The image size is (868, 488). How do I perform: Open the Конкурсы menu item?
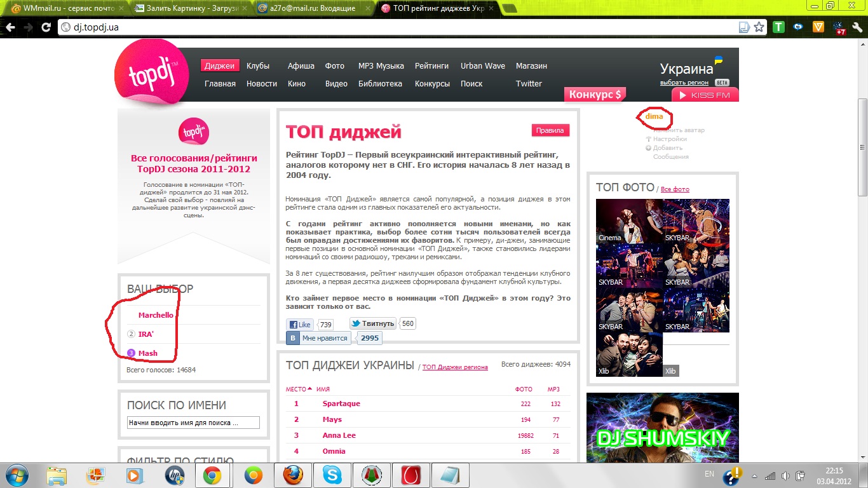(433, 84)
